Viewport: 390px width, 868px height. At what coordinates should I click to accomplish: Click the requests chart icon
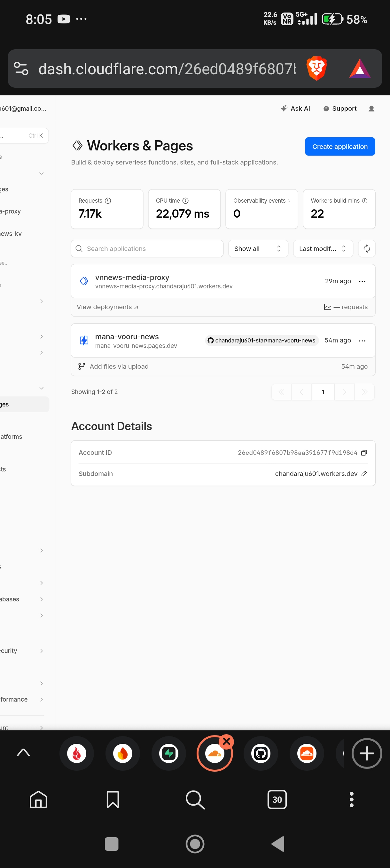click(327, 307)
